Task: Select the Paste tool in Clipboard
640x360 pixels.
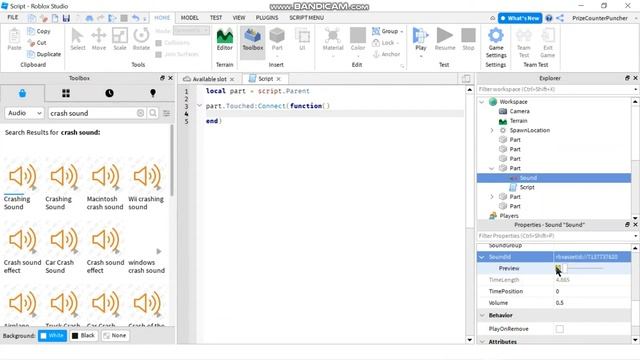Action: click(14, 40)
